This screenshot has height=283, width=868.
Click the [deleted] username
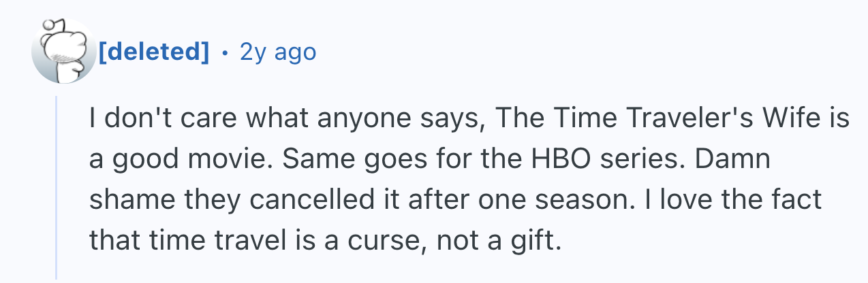[x=154, y=52]
